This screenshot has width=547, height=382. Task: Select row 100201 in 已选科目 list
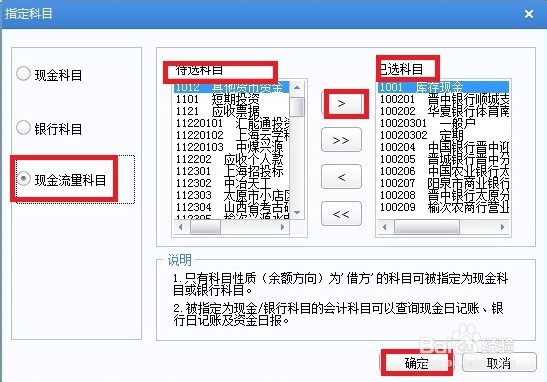(x=443, y=99)
